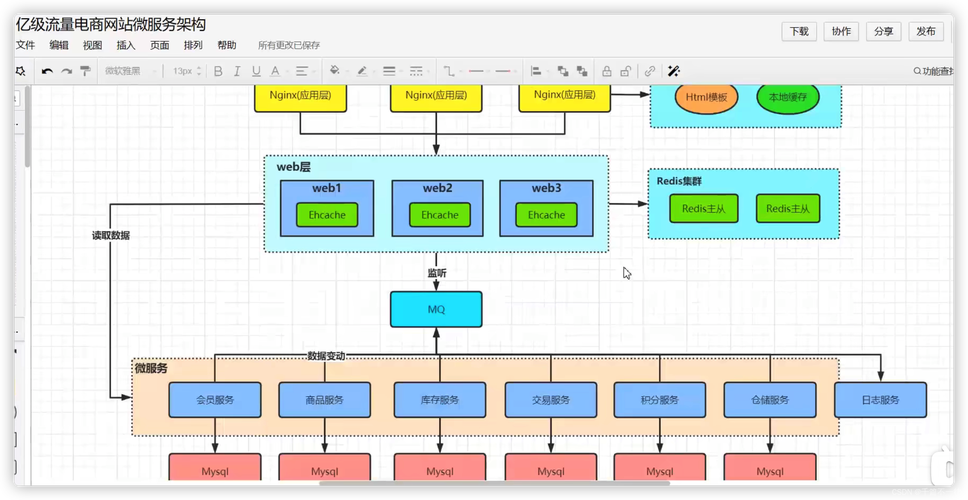
Task: Click the lock icon
Action: 607,72
